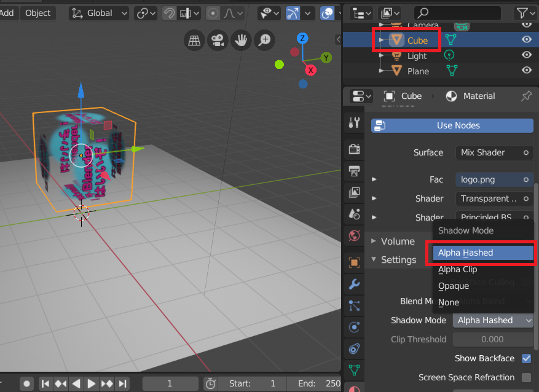Click the Fac logo.png field
The image size is (539, 392).
494,179
